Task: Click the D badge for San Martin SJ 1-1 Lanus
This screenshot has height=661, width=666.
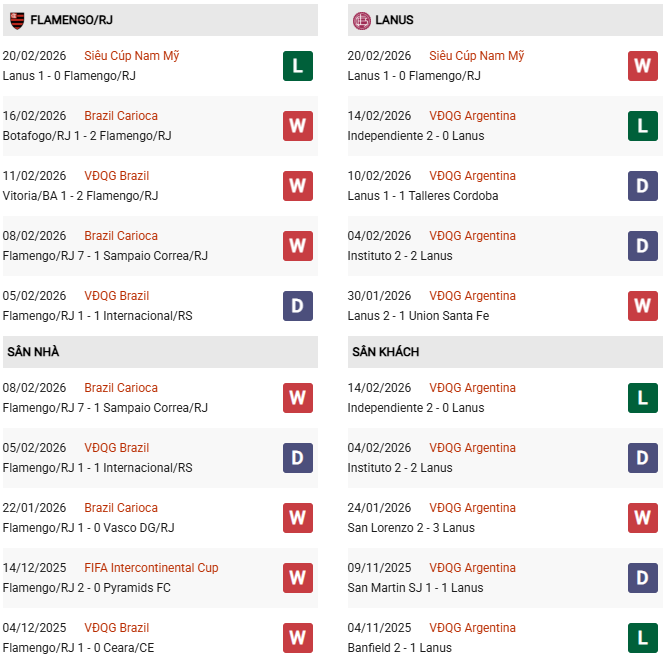Action: coord(642,578)
